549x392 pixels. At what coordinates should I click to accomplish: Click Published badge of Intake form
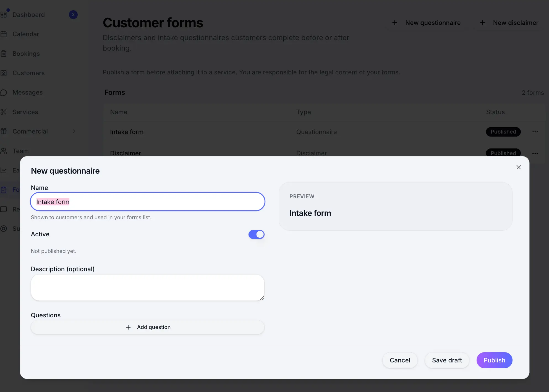click(x=503, y=132)
